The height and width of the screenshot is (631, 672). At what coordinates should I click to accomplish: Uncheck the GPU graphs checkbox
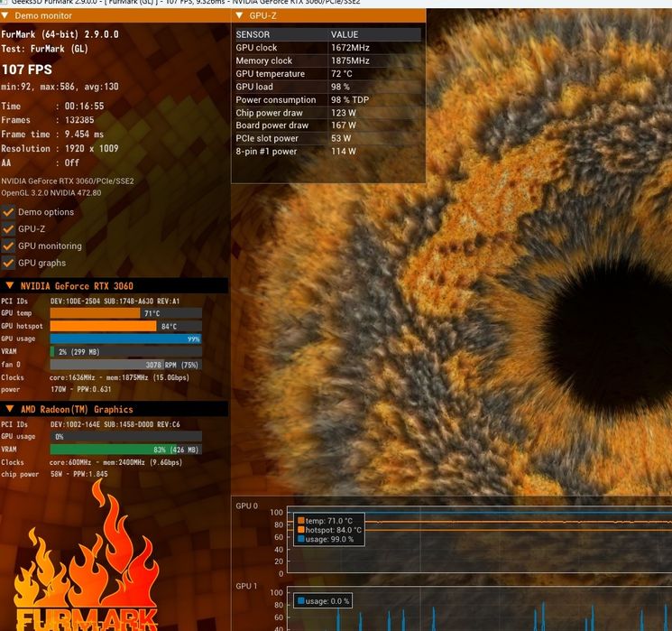8,263
